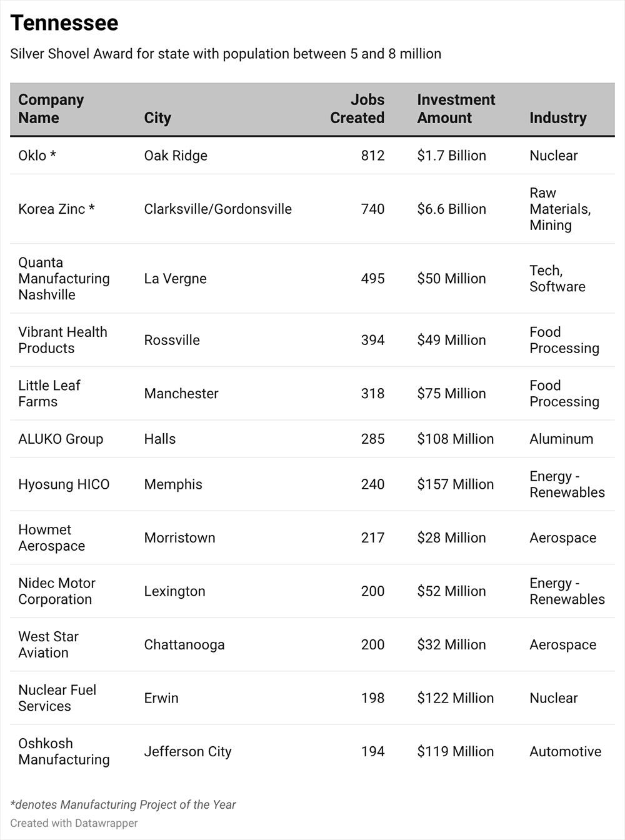Click the Company Name column header

[x=51, y=109]
